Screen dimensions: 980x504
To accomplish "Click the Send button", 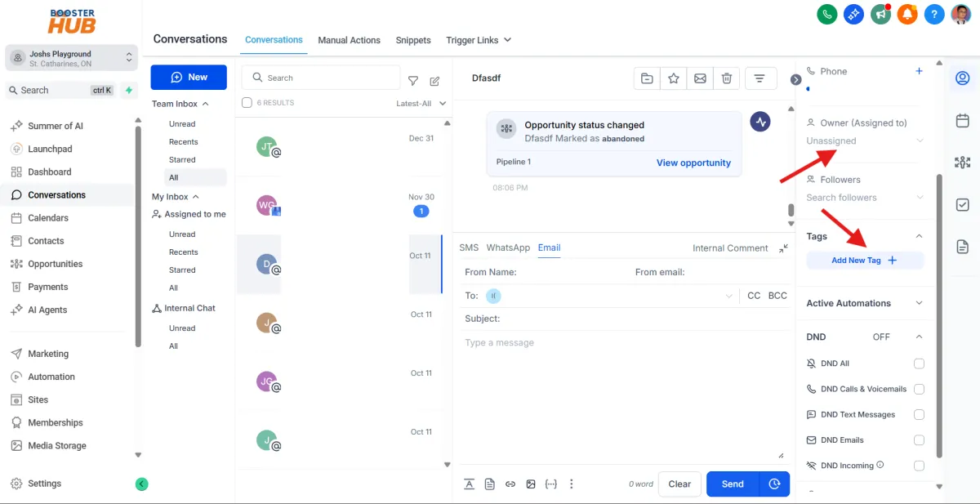I will 733,484.
